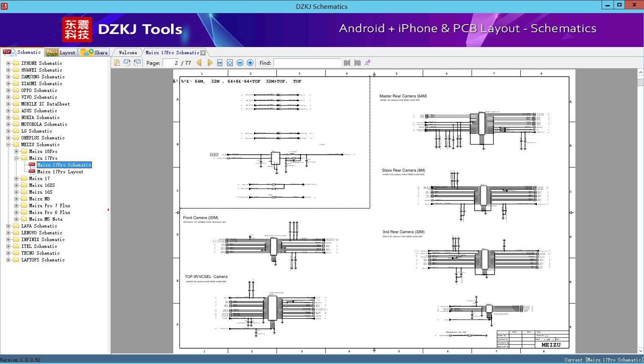This screenshot has height=364, width=644.
Task: Click the Find search box
Action: (307, 63)
